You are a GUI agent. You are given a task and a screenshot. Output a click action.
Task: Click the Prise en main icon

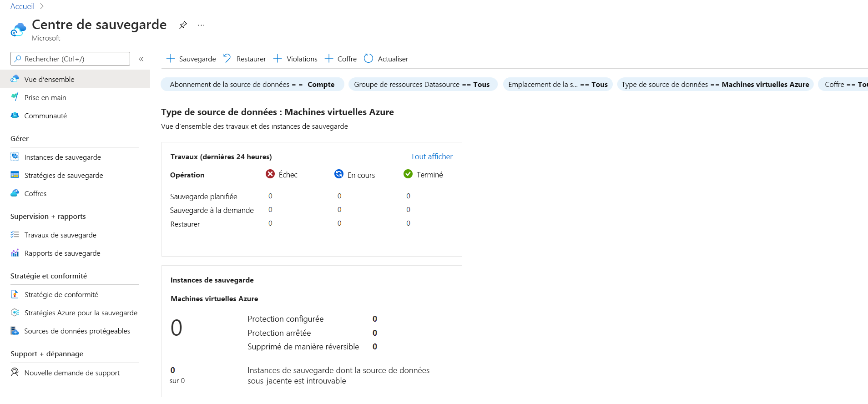[x=15, y=97]
